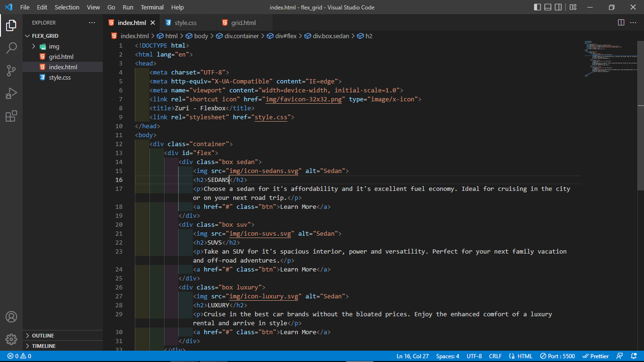Open the Accounts menu icon
The height and width of the screenshot is (362, 644).
tap(12, 316)
